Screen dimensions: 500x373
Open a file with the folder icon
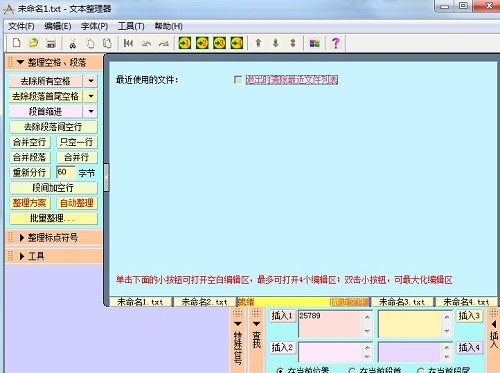pos(34,43)
